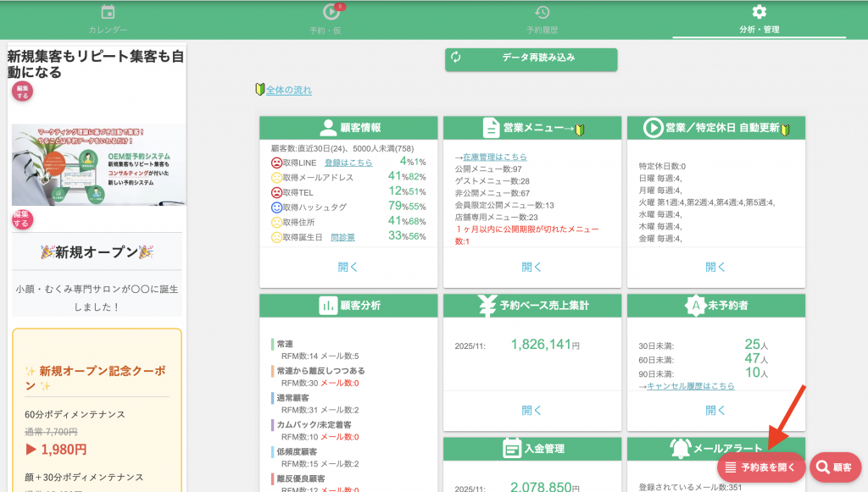This screenshot has width=868, height=492.
Task: Expand 顧客情報 card with 開く
Action: pos(348,267)
